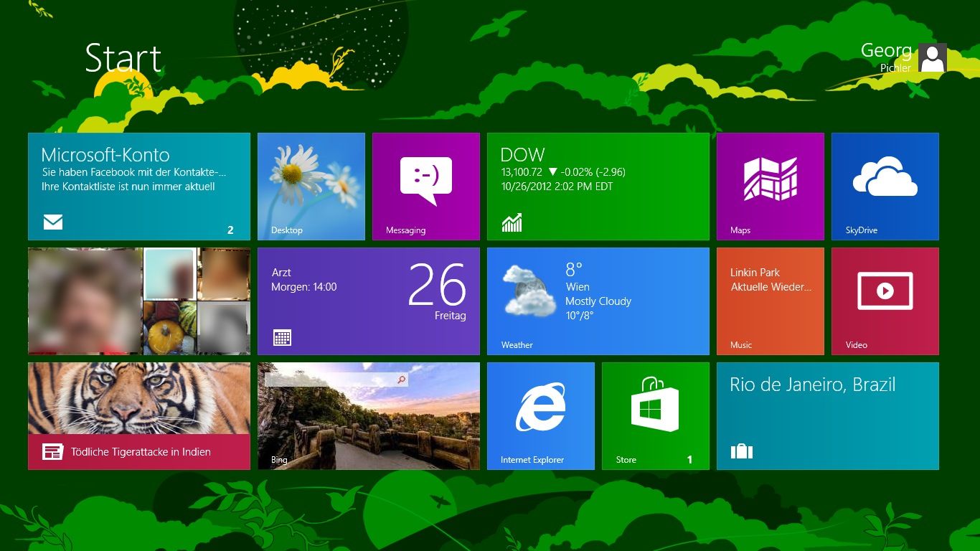This screenshot has height=551, width=980.
Task: Click the SkyDrive tile label
Action: pos(862,230)
